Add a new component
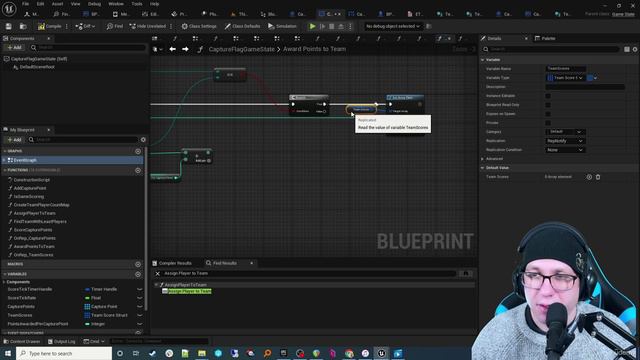640x360 pixels. click(x=15, y=47)
